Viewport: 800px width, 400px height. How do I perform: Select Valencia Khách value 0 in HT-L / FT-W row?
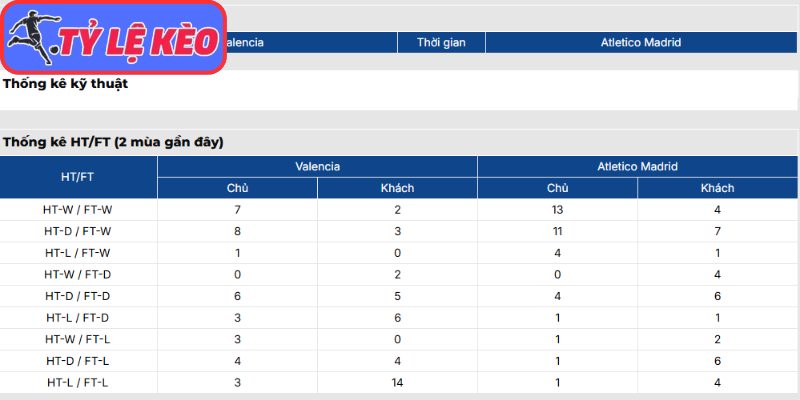pos(397,253)
